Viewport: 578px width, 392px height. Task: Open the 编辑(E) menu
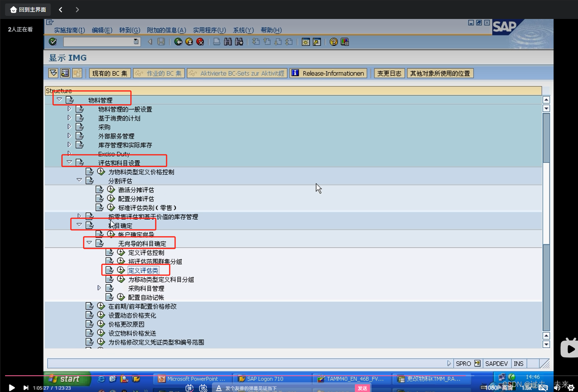tap(102, 30)
